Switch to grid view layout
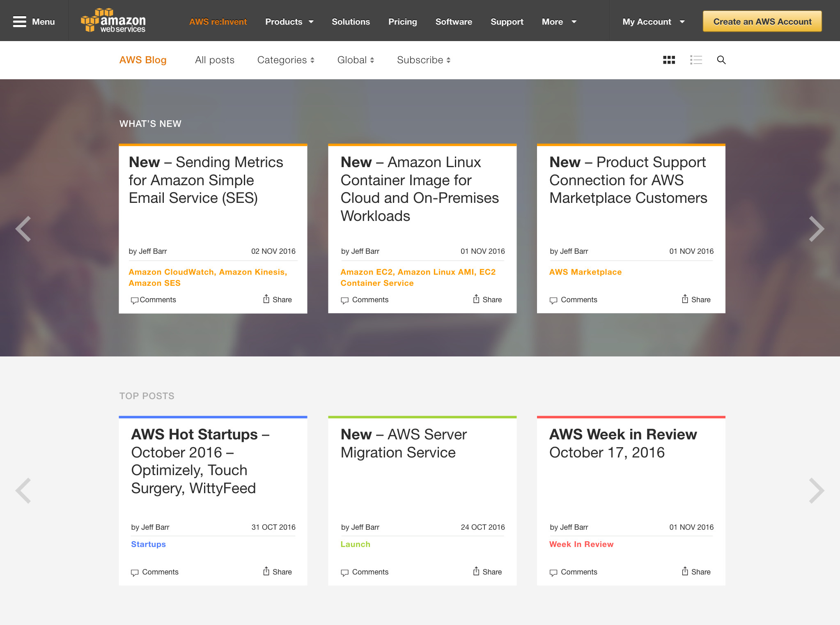The height and width of the screenshot is (625, 840). coord(669,60)
